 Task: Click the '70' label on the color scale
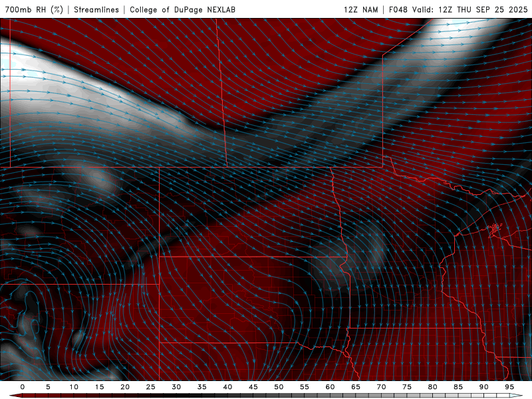(x=381, y=387)
